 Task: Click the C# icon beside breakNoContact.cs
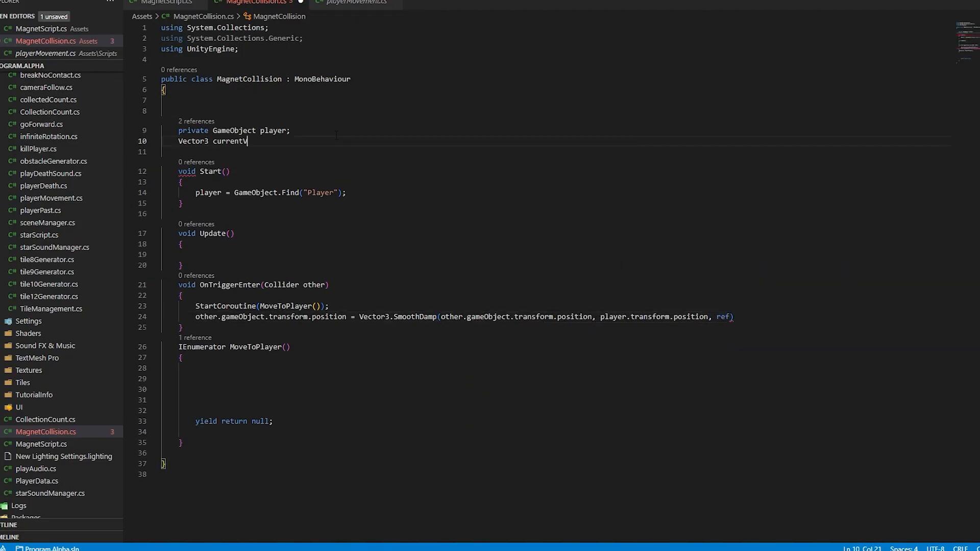(12, 75)
